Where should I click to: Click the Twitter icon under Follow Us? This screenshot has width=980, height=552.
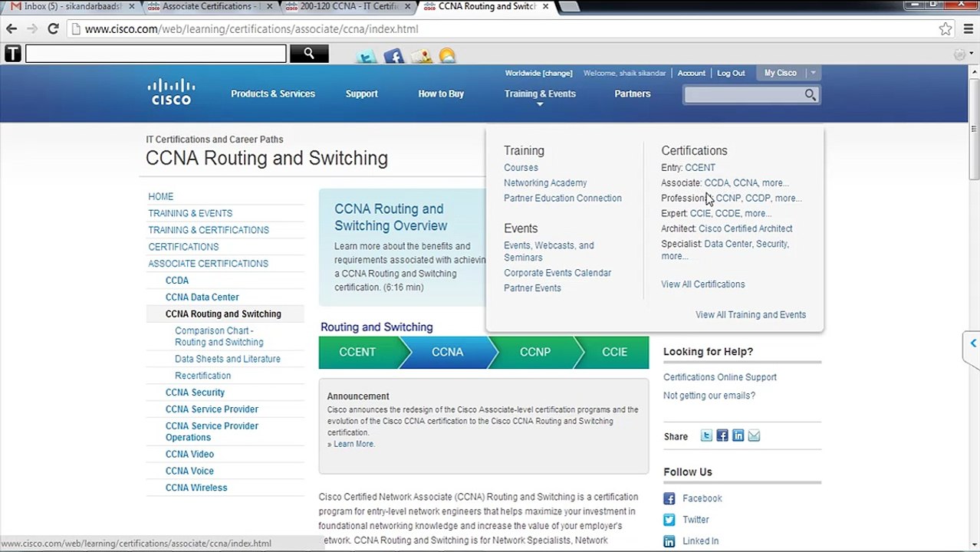click(669, 520)
